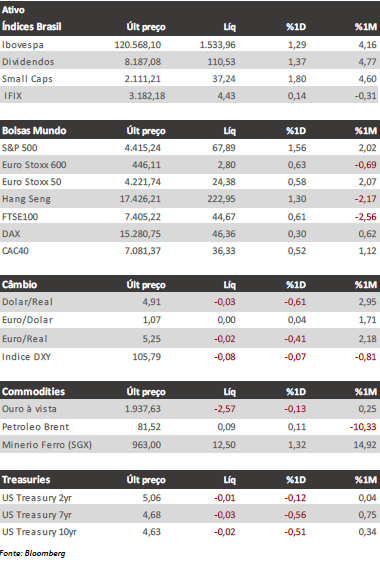The width and height of the screenshot is (380, 571).
Task: Select the Indice DXY value 105,79
Action: click(146, 357)
